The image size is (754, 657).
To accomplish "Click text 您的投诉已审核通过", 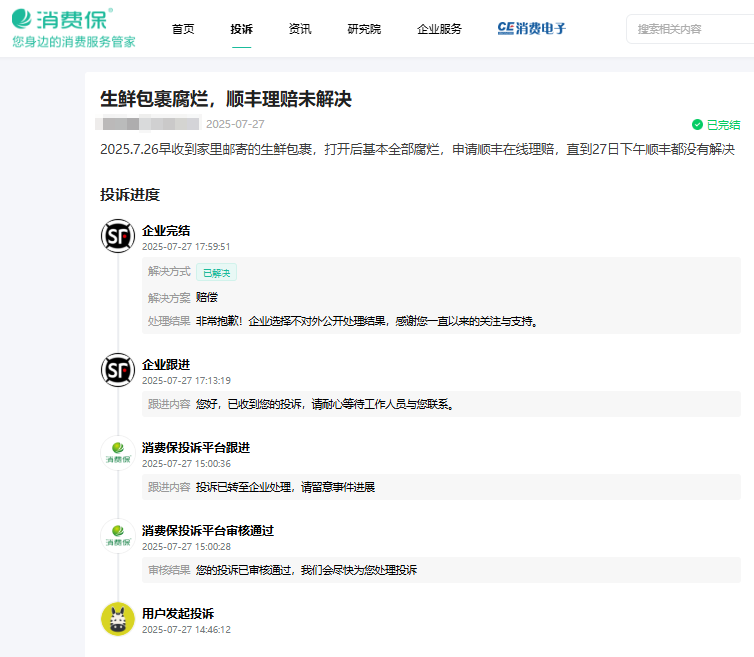I will click(x=306, y=570).
